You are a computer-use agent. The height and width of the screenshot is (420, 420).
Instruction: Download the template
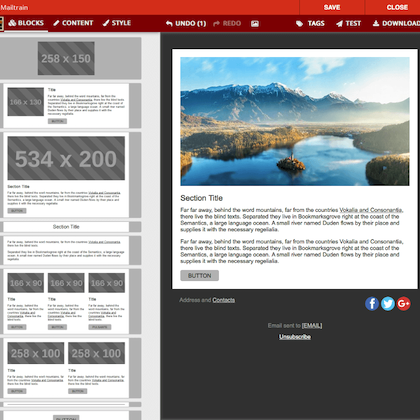pyautogui.click(x=396, y=23)
